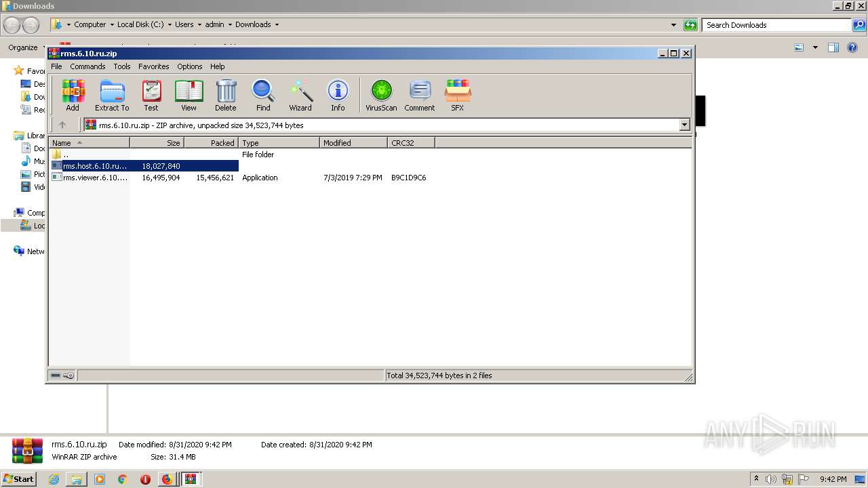Click the SFX toolbar icon

[x=458, y=95]
